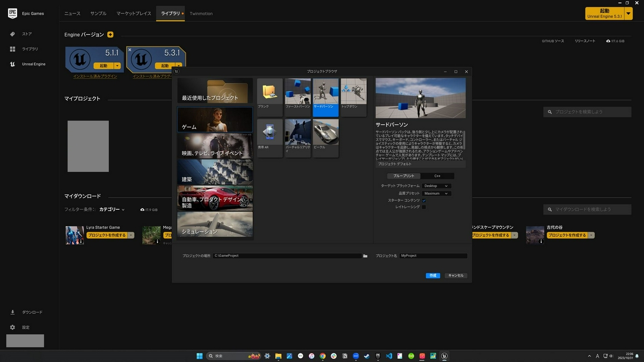
Task: Switch to the Samples (サンプル) tab
Action: [x=98, y=13]
